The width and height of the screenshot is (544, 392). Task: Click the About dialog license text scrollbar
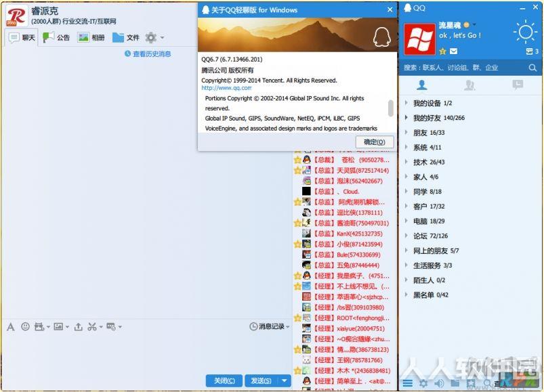pos(391,108)
